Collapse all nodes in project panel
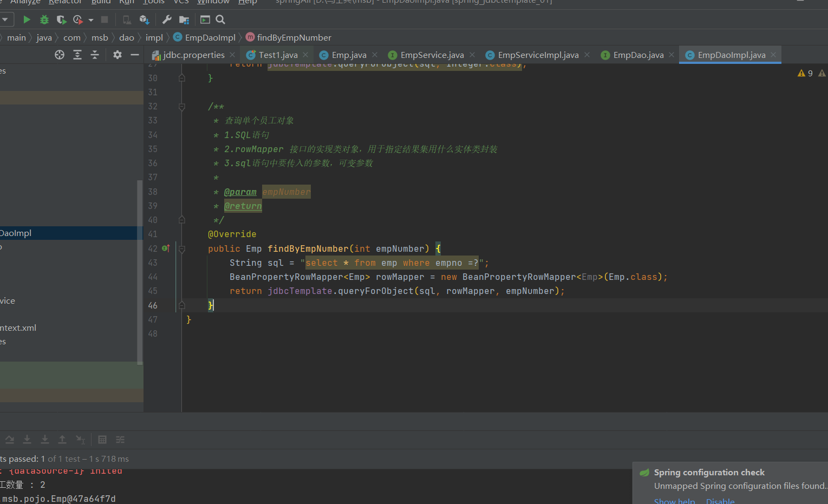The image size is (828, 504). click(95, 55)
